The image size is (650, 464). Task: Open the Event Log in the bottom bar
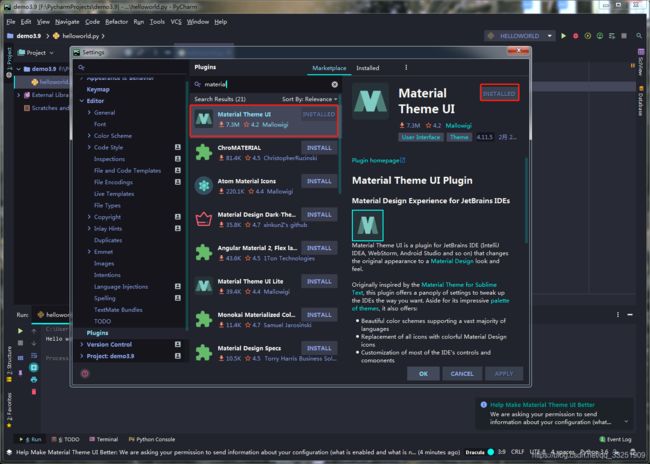(x=616, y=439)
